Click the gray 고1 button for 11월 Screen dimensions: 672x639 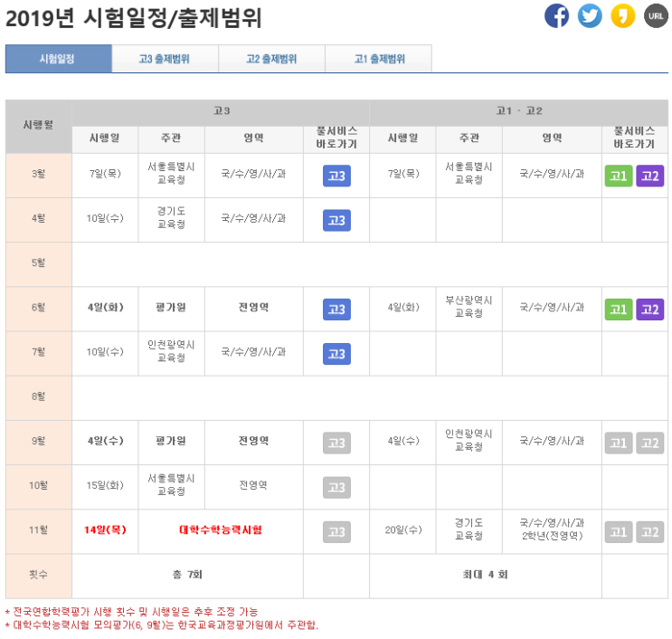(619, 532)
